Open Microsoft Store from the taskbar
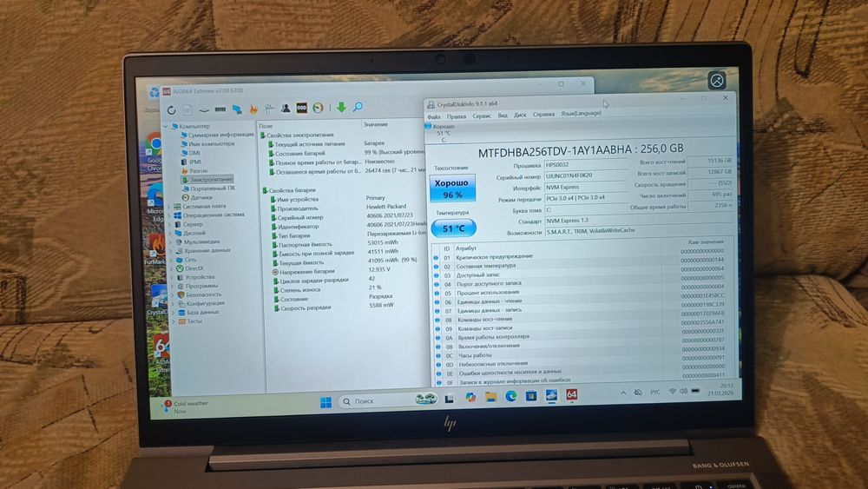Image resolution: width=868 pixels, height=489 pixels. point(531,396)
